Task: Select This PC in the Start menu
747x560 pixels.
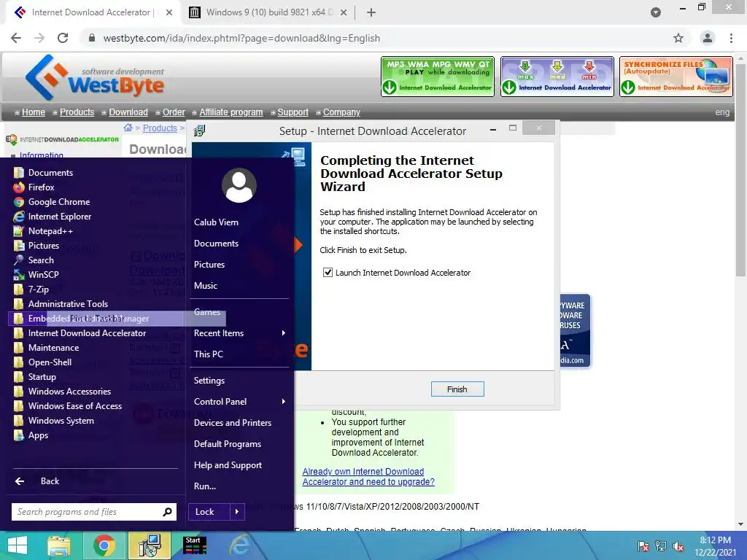Action: click(x=208, y=354)
